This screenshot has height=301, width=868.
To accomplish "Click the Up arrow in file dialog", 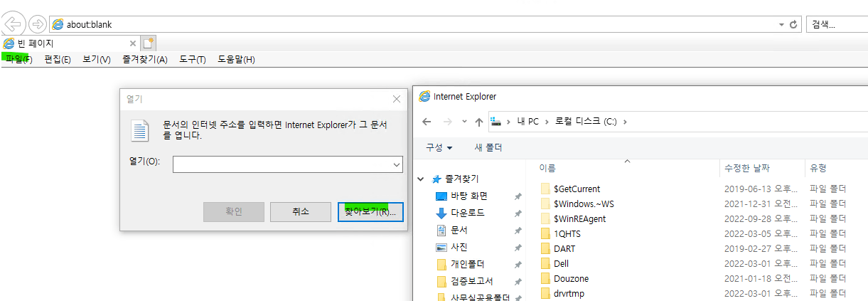I will (479, 122).
